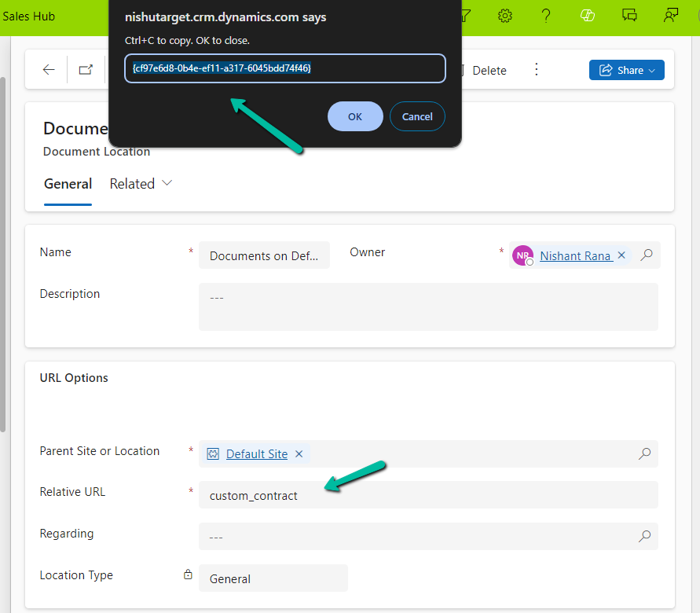Viewport: 700px width, 613px height.
Task: Expand the Share button dropdown
Action: (651, 70)
